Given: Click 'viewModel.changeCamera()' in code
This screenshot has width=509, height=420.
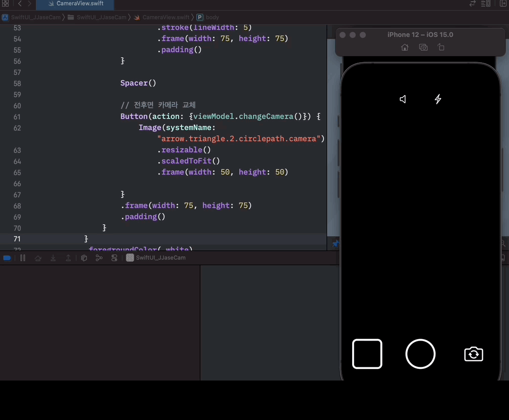Looking at the screenshot, I should coord(248,116).
